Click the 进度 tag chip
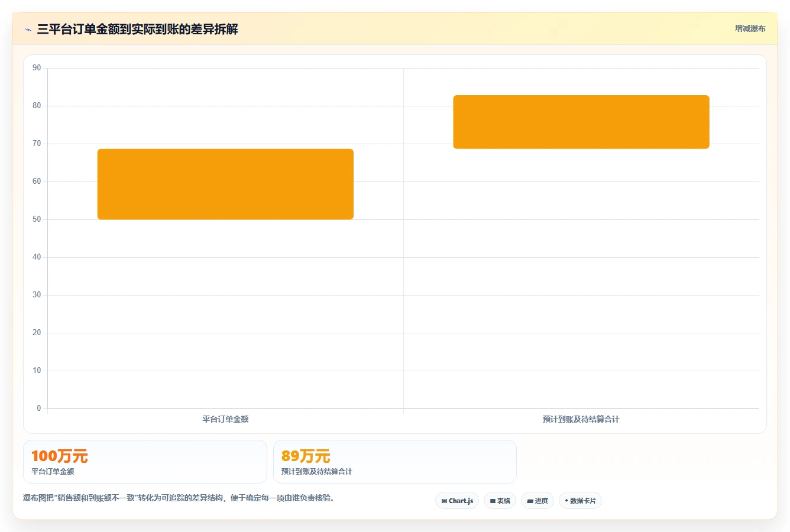Screen dimensions: 790x532 [x=537, y=501]
